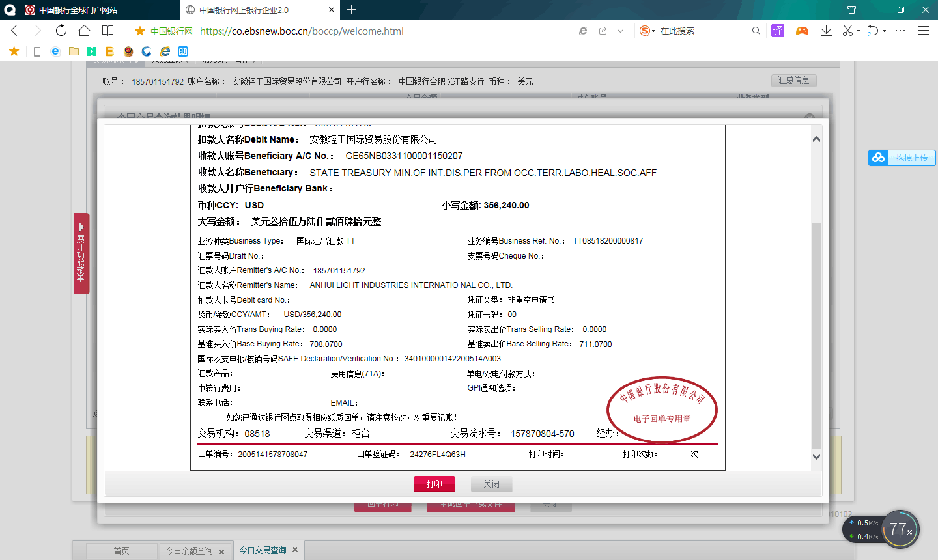938x560 pixels.
Task: Expand the red 展开功能菜单 side panel
Action: 81,253
